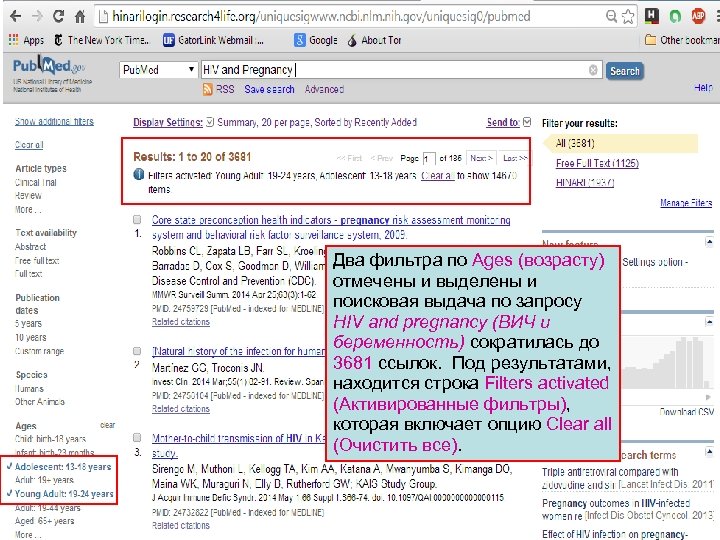Viewport: 720px width, 540px height.
Task: Filter by Review article type
Action: 28,195
